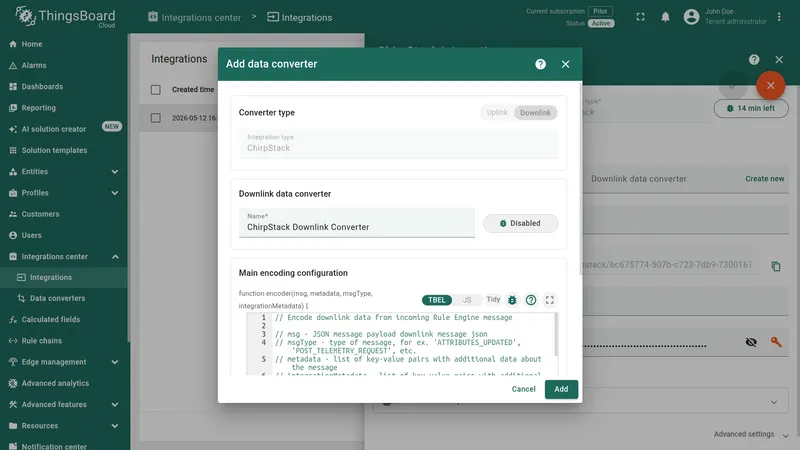
Task: Select the Downlink converter type
Action: tap(535, 113)
